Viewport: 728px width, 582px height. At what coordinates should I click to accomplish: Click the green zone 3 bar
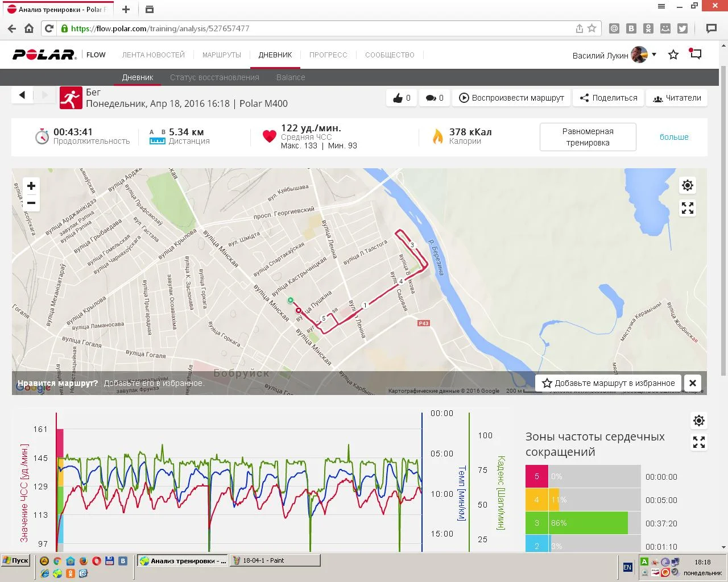click(588, 523)
